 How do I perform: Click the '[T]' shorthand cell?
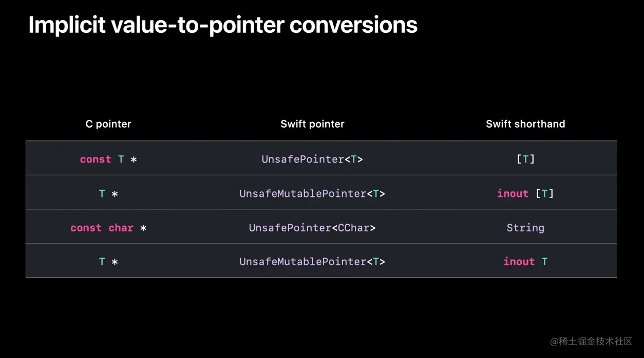525,160
